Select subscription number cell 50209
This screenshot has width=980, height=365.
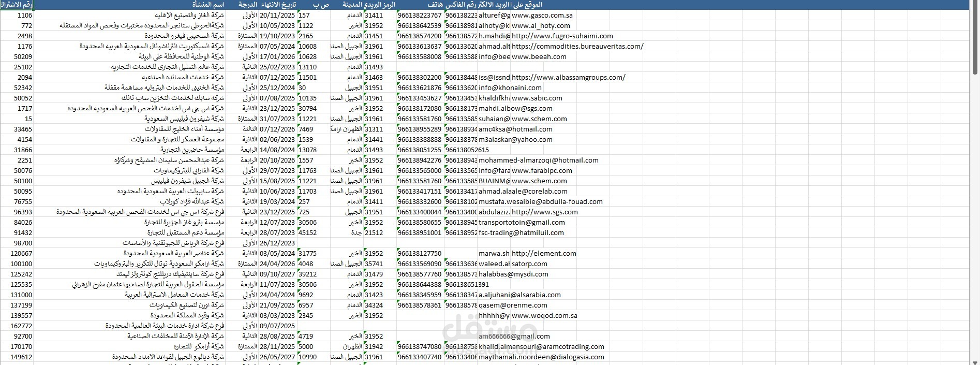pyautogui.click(x=17, y=56)
